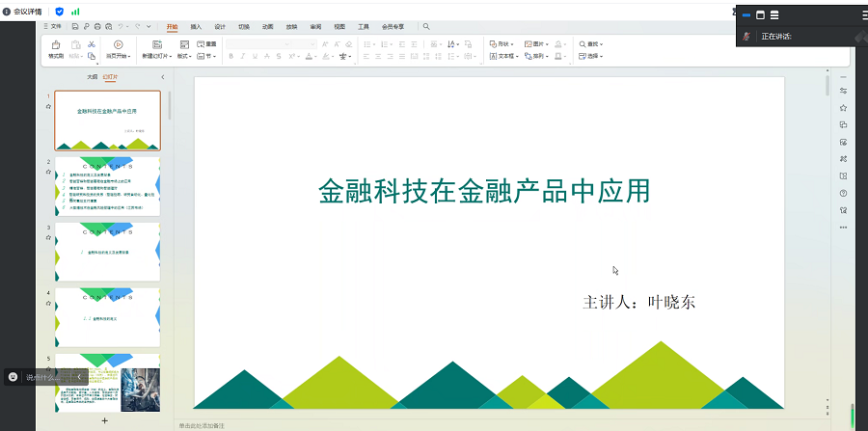868x431 pixels.
Task: Click the search magnifier icon beside ribbon tabs
Action: point(426,27)
